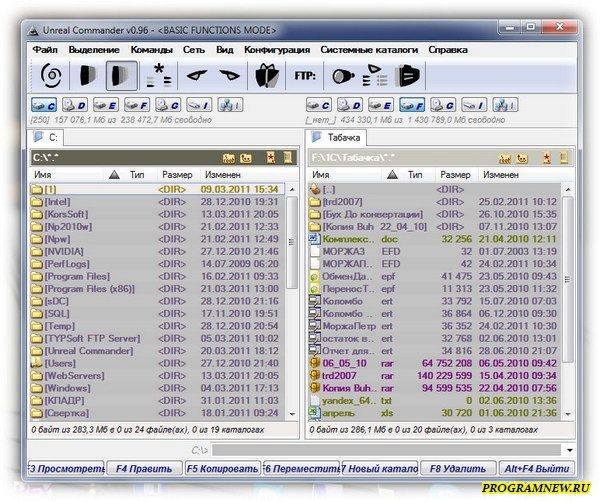
Task: Click the favorites star icon in right path bar
Action: click(547, 158)
